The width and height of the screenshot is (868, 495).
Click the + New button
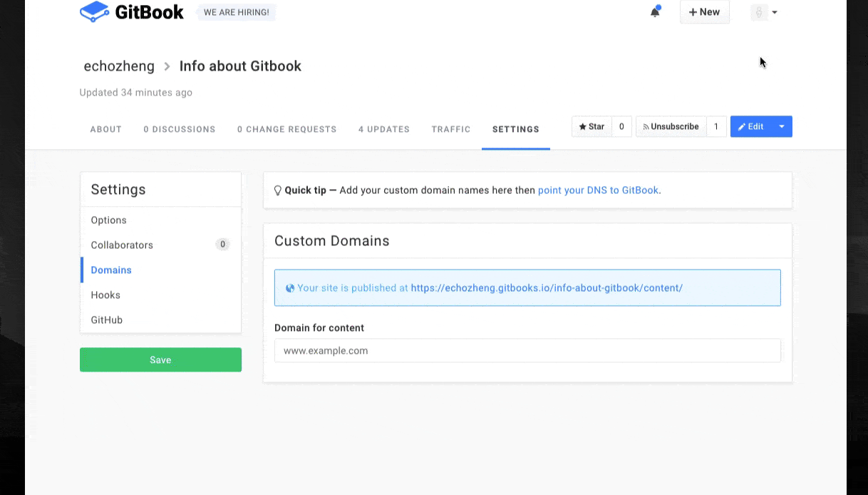pyautogui.click(x=704, y=12)
